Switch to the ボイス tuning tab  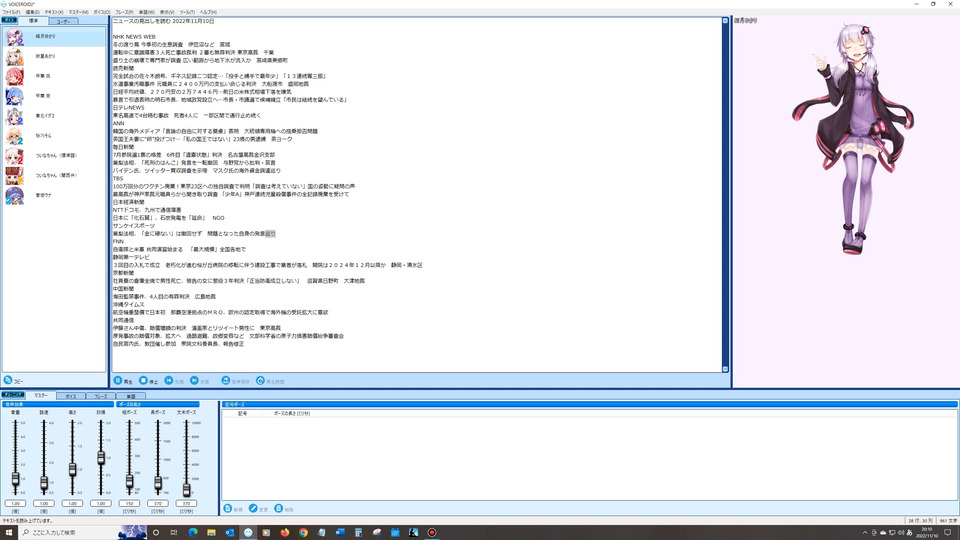[x=71, y=396]
